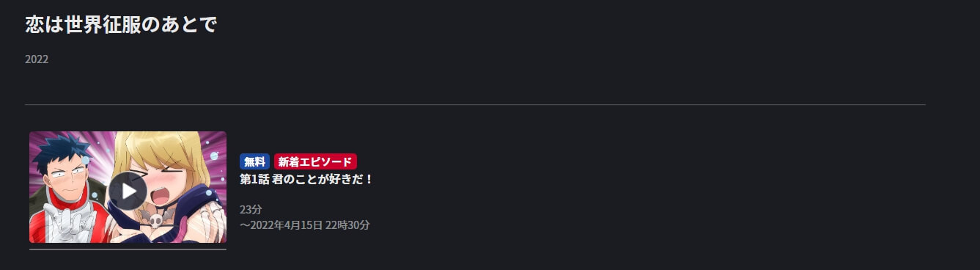Click the blue 無料 badge

[x=255, y=161]
